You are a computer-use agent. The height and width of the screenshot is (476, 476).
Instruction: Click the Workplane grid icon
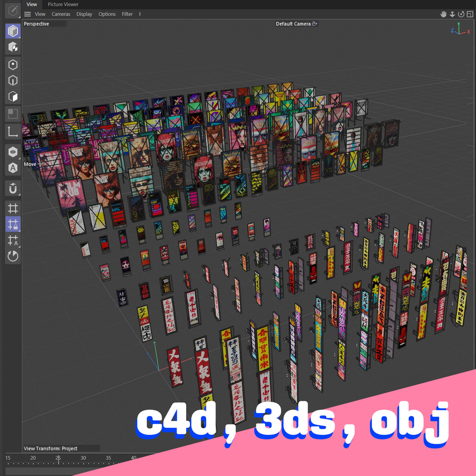pos(13,208)
